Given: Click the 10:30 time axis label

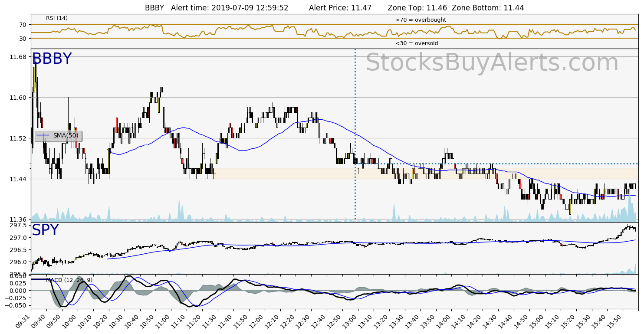Looking at the screenshot, I should (116, 321).
